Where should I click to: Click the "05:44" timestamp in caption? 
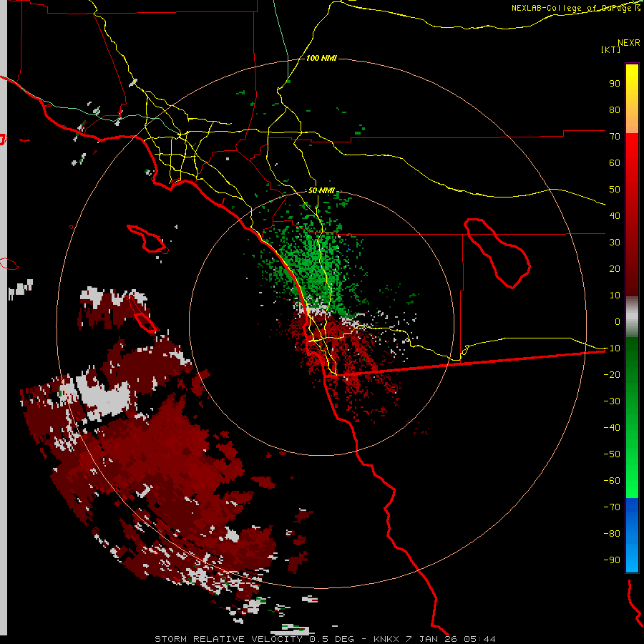click(x=479, y=639)
